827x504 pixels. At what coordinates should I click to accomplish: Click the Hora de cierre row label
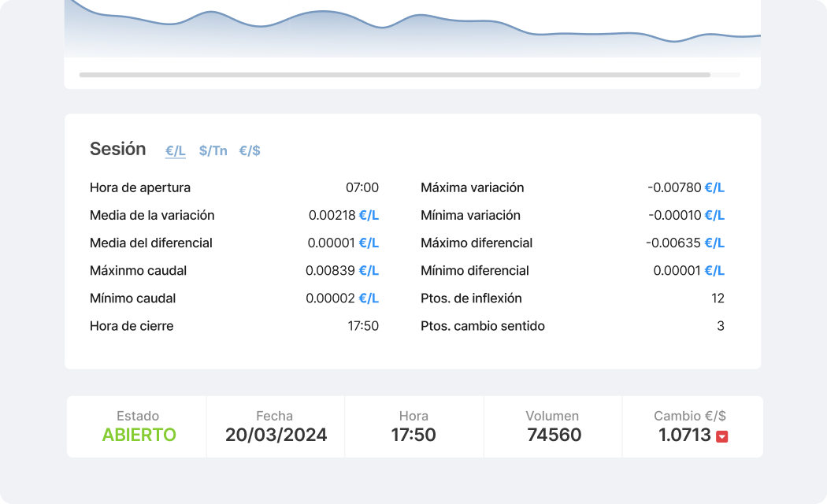[x=132, y=326]
